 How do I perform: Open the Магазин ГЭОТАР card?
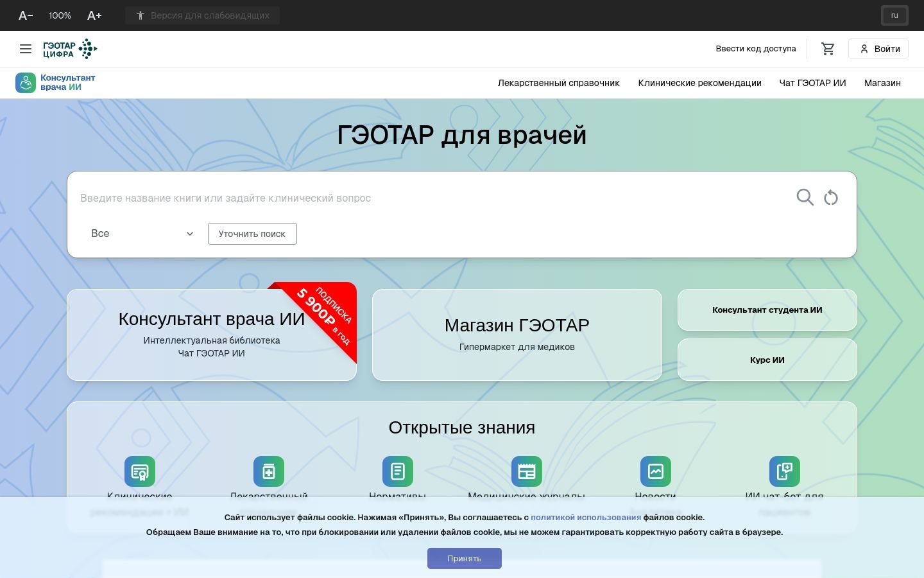[517, 335]
